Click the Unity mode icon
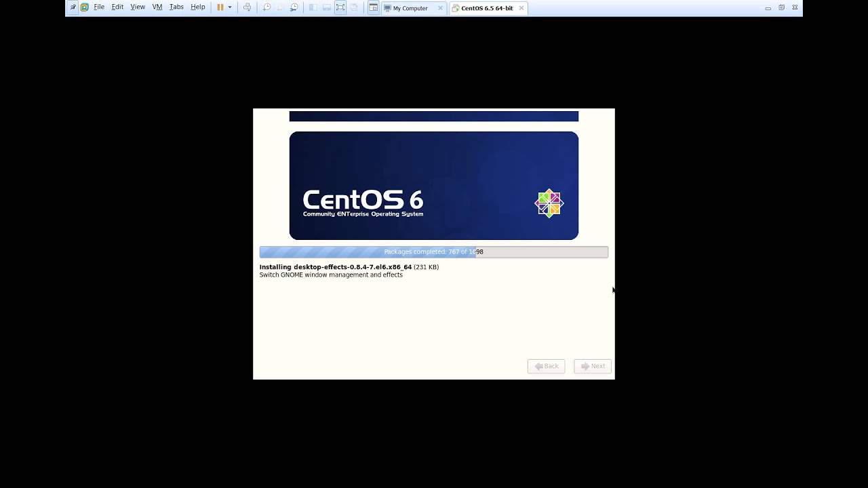 tap(354, 7)
